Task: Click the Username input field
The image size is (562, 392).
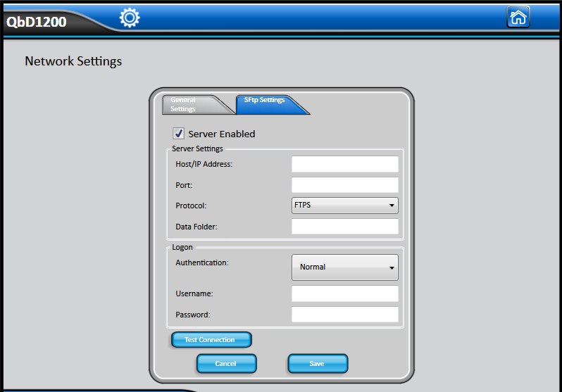Action: tap(344, 293)
